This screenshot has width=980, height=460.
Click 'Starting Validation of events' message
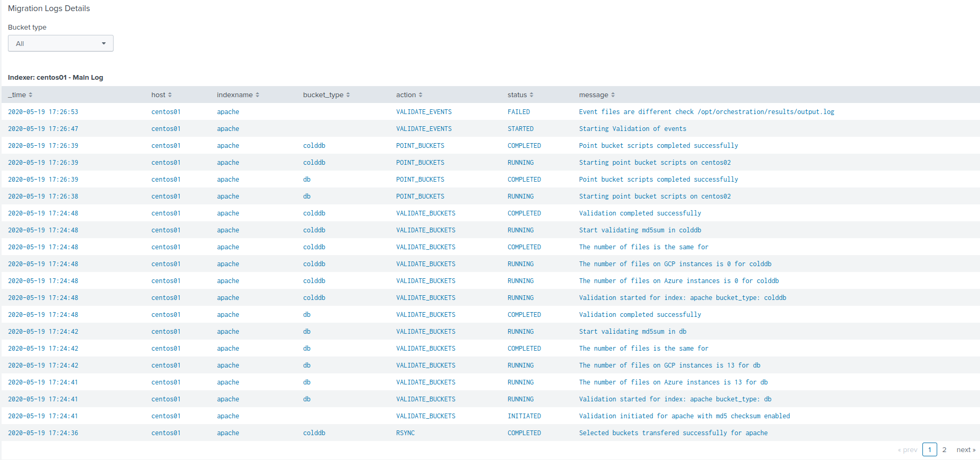point(632,128)
